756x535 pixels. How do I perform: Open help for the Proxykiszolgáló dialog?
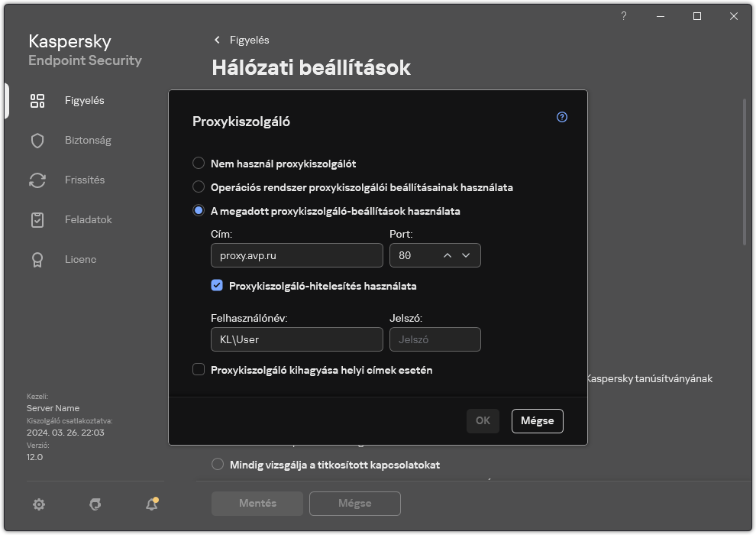[x=561, y=116]
